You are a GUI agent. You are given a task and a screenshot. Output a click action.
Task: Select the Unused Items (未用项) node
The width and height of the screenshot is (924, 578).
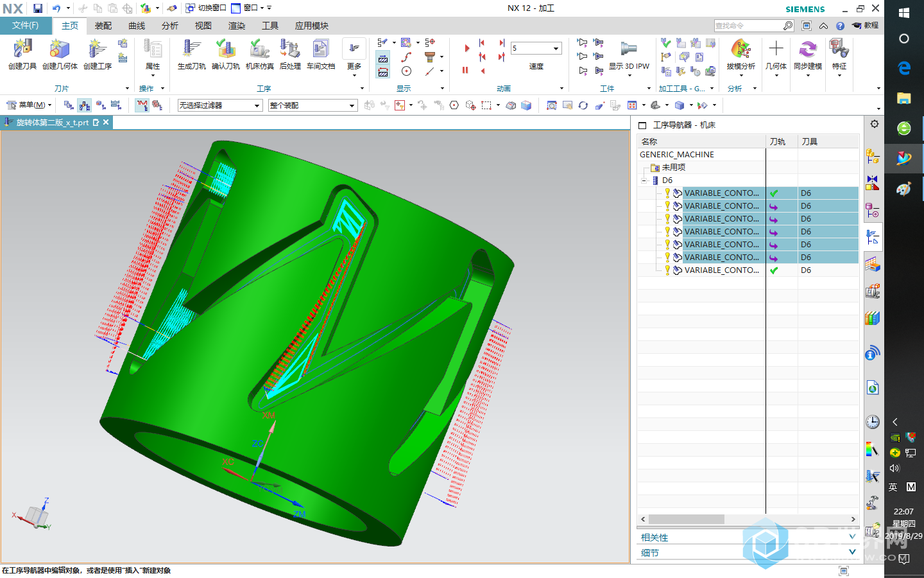(674, 168)
